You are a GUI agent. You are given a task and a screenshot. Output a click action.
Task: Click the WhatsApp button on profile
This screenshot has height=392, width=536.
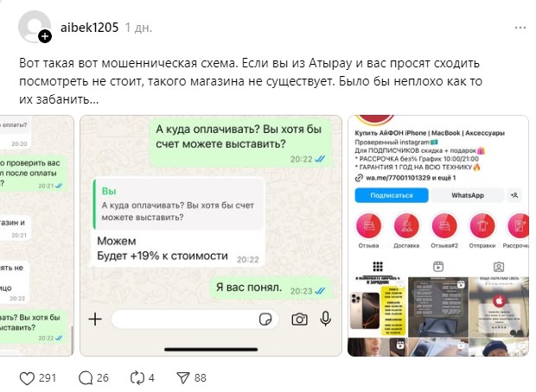468,195
